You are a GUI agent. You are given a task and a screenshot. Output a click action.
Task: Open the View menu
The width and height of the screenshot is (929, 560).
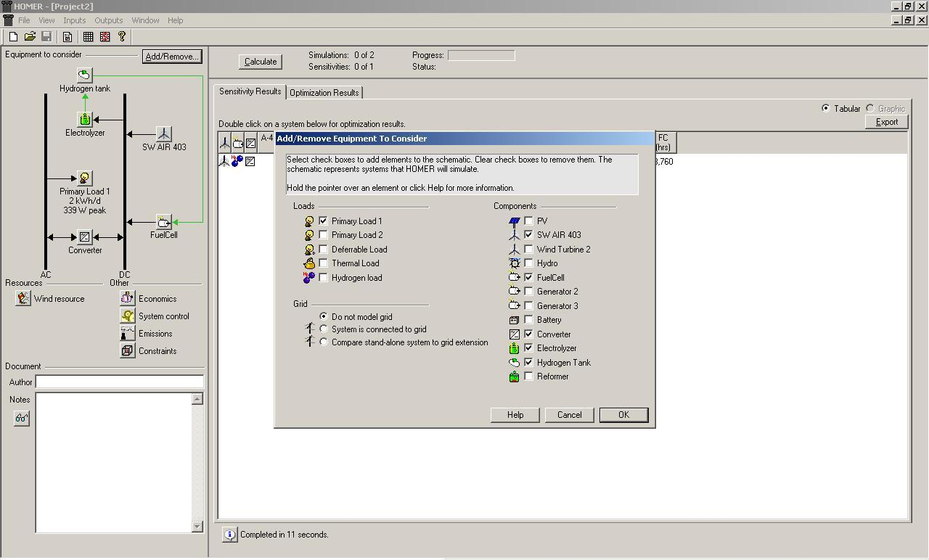click(x=46, y=20)
